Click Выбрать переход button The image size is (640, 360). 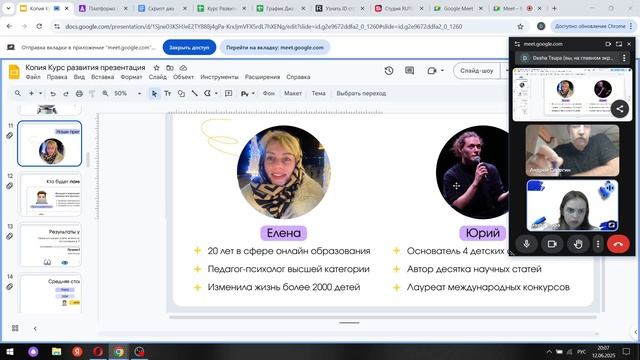[x=361, y=93]
